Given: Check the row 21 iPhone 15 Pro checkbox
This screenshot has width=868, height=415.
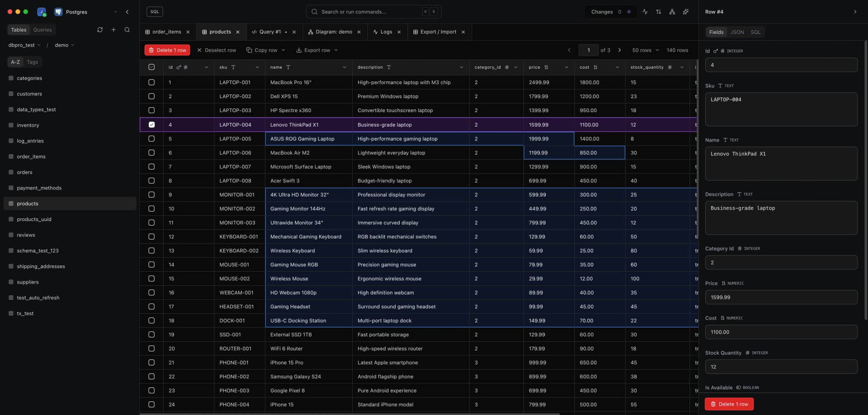Looking at the screenshot, I should point(151,363).
